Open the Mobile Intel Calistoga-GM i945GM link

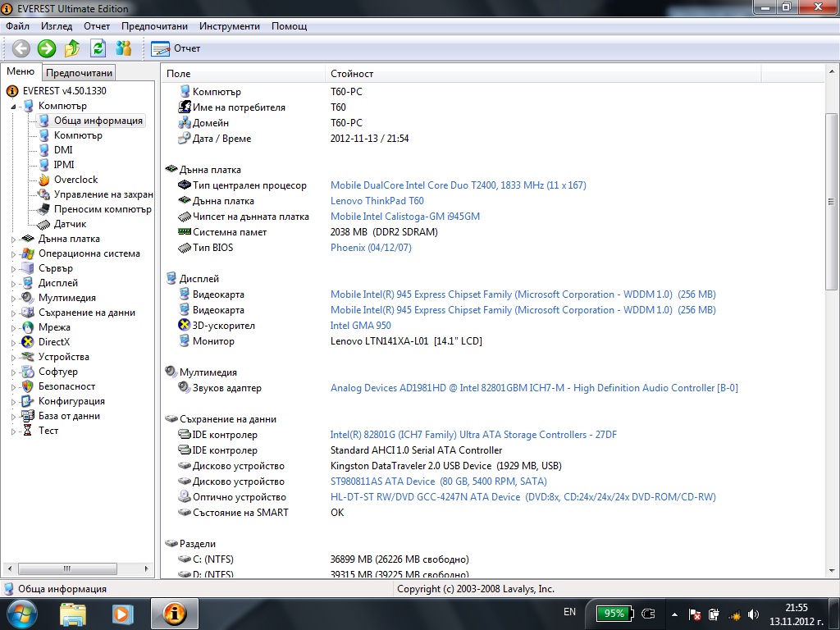[x=405, y=216]
